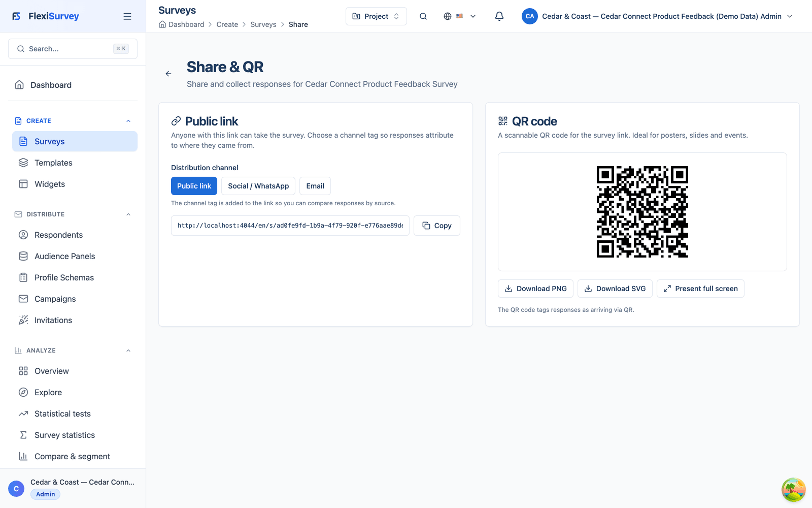Open the language flag dropdown chevron

(x=473, y=16)
